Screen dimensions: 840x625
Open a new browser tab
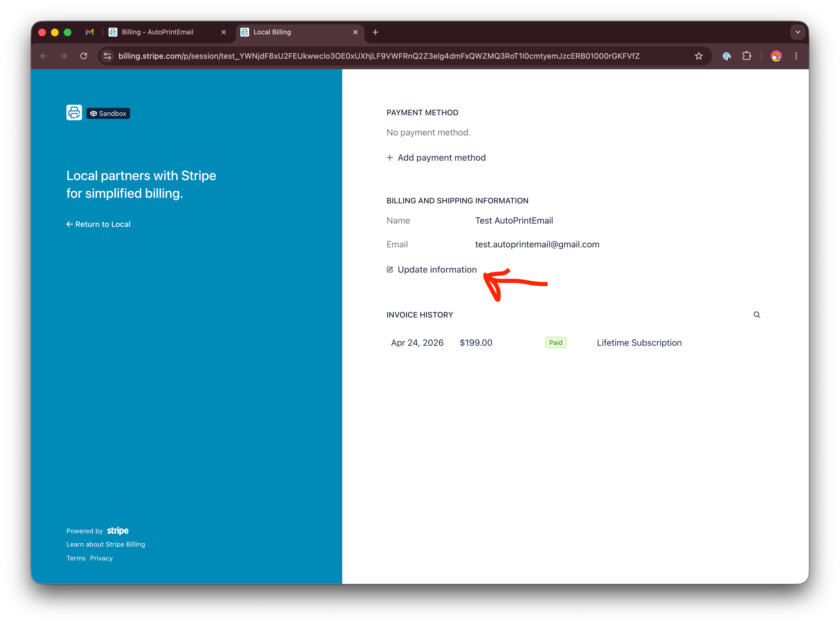pos(375,32)
